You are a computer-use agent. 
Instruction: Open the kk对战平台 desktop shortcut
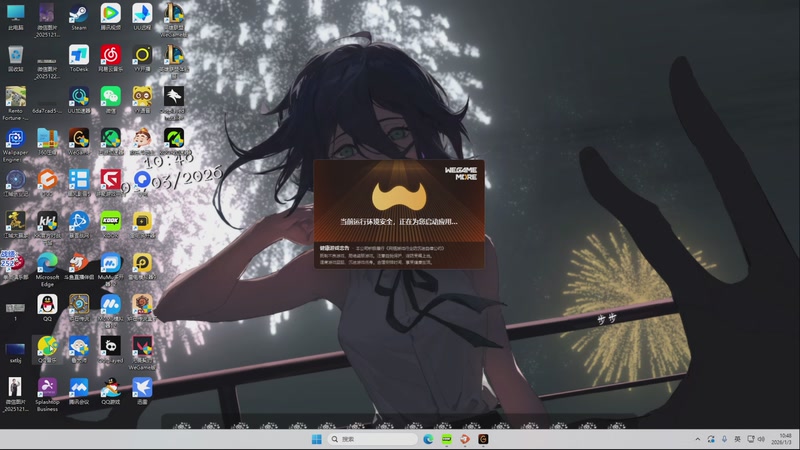point(47,227)
